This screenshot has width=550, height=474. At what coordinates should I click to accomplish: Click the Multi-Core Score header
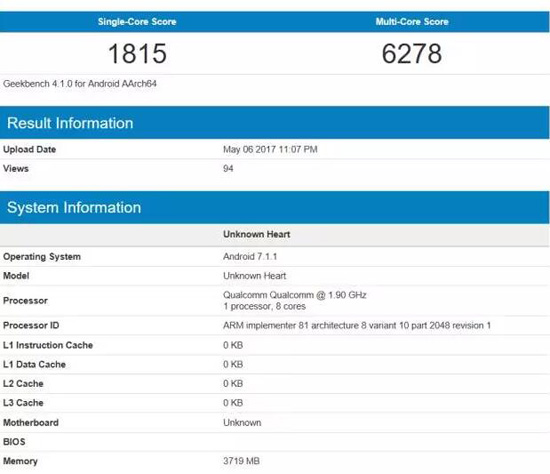[412, 22]
